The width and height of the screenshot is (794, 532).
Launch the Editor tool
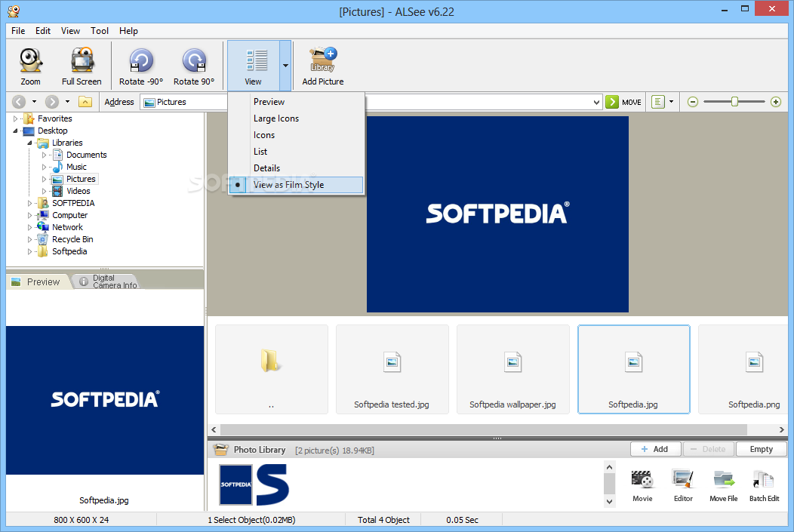pos(683,485)
